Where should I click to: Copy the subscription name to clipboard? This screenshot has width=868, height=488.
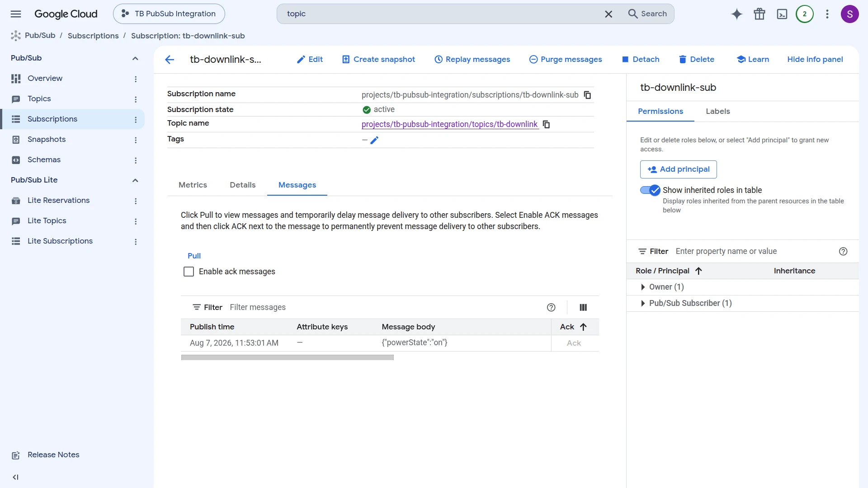(x=587, y=95)
